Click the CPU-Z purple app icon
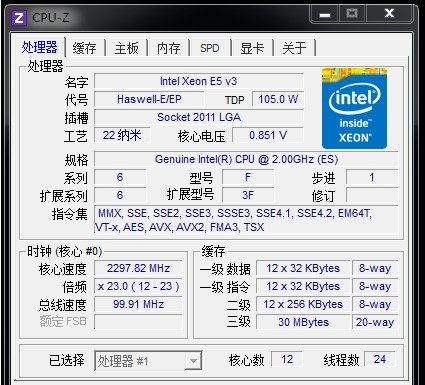Viewport: 425px width, 385px height. [x=19, y=18]
